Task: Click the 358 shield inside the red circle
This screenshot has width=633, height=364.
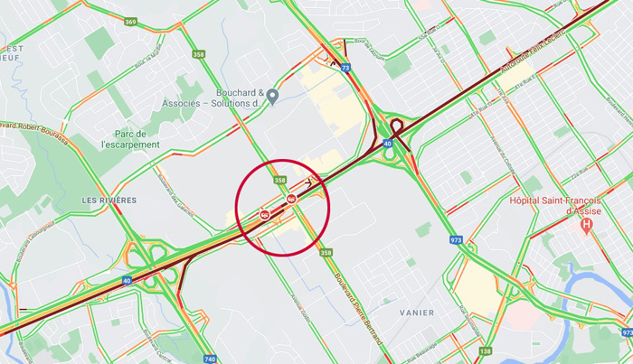Action: click(x=280, y=180)
